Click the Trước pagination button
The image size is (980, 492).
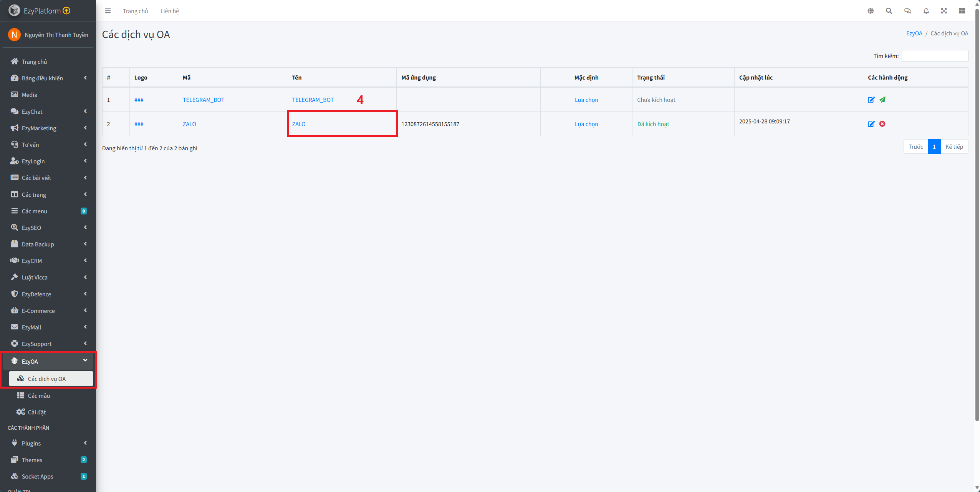point(915,146)
